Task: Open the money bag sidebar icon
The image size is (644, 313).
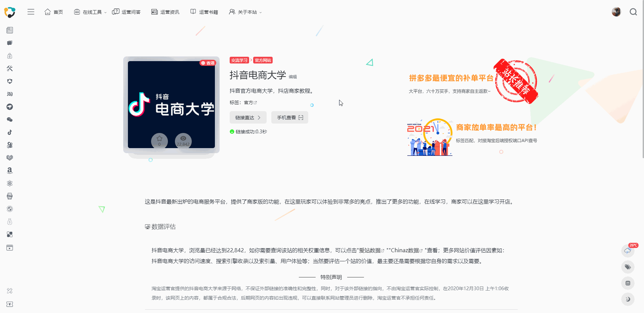Action: coord(10,222)
